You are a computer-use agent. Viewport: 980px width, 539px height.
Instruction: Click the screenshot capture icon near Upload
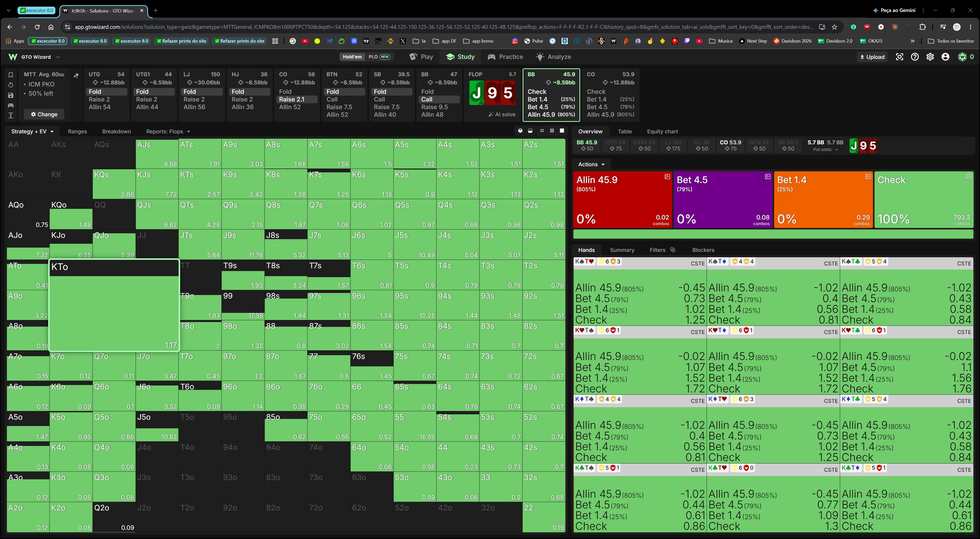899,57
